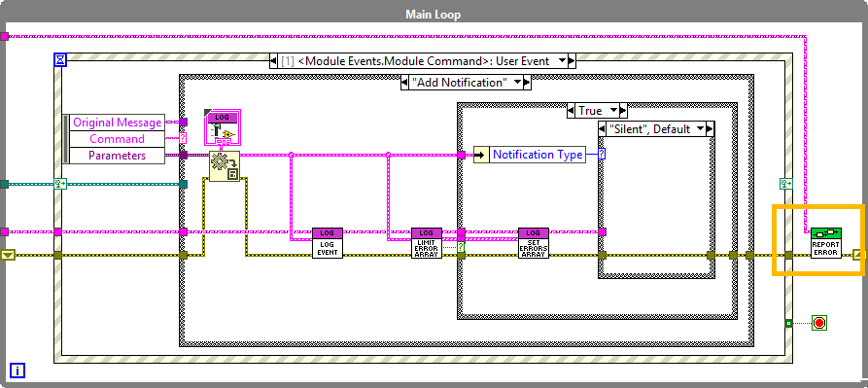Click the Notification Type unbundle element
Image resolution: width=868 pixels, height=388 pixels.
pos(538,155)
